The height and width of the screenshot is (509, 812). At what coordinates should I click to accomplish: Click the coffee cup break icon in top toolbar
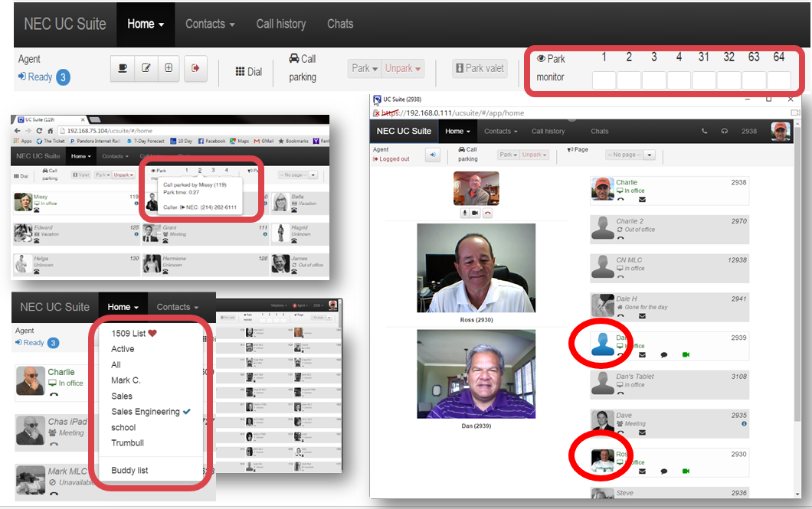123,68
